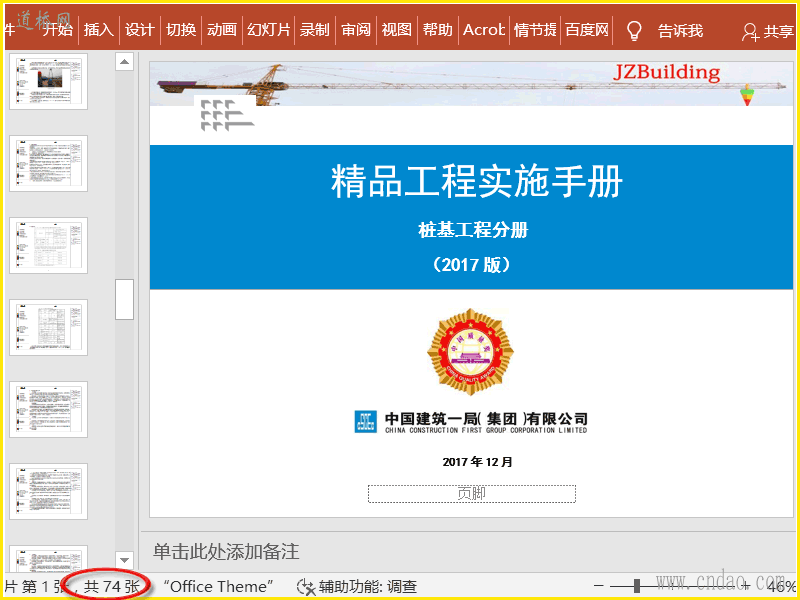Select the fourth slide thumbnail in the panel
This screenshot has width=800, height=600.
(x=48, y=328)
